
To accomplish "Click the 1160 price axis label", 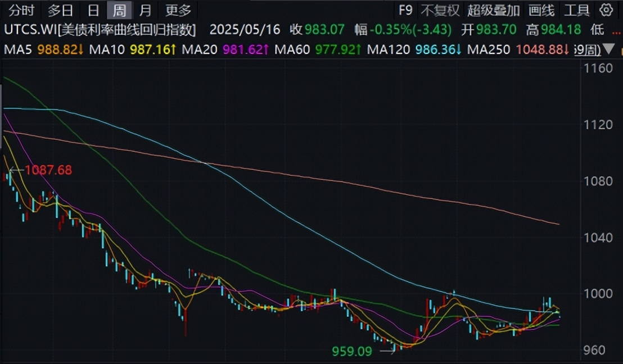I will 598,69.
